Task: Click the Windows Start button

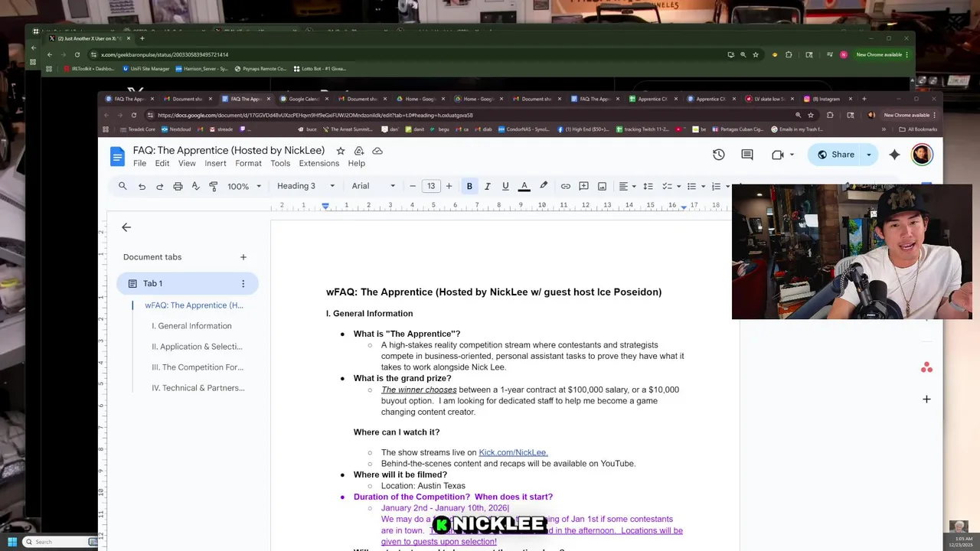Action: click(12, 542)
